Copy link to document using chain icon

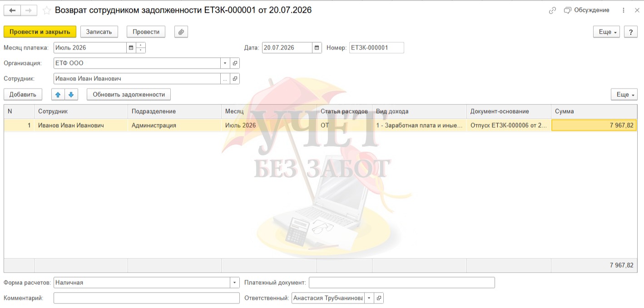(x=552, y=10)
